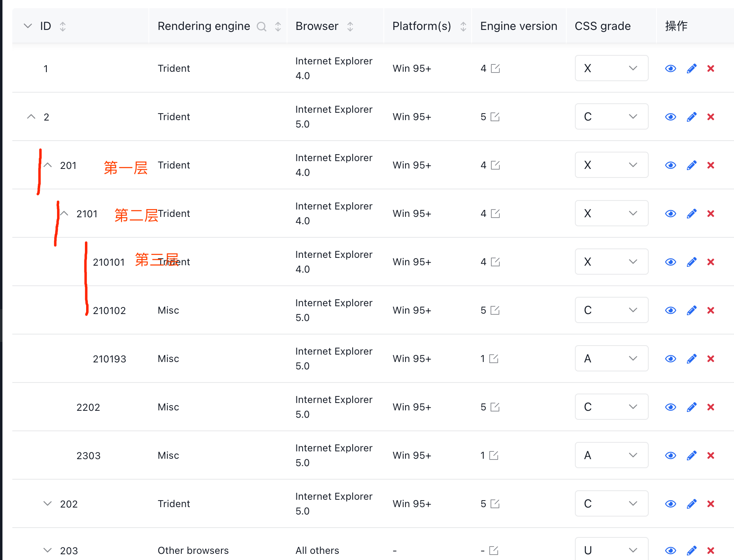Collapse row 201's children
This screenshot has width=734, height=560.
(x=48, y=165)
